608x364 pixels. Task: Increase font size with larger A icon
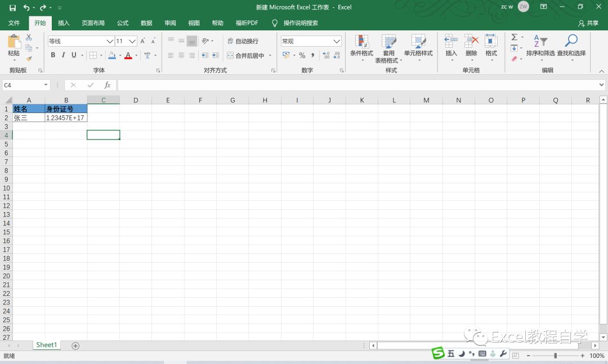(x=142, y=41)
